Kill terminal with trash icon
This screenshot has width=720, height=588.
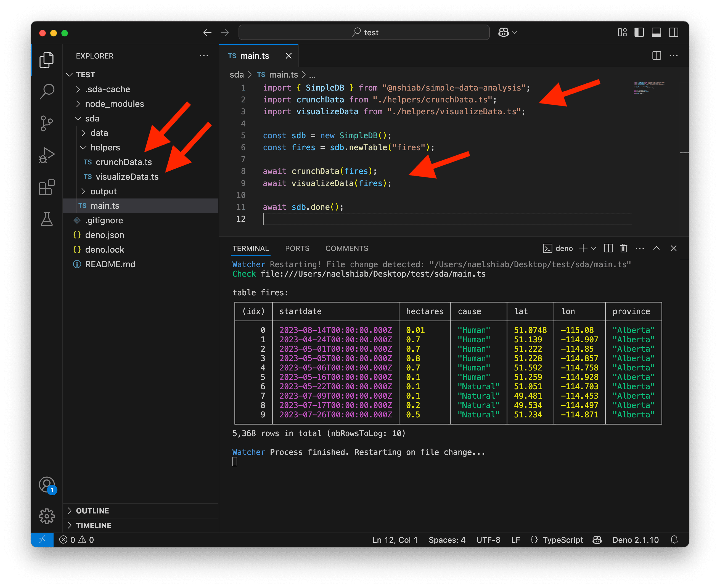click(623, 248)
